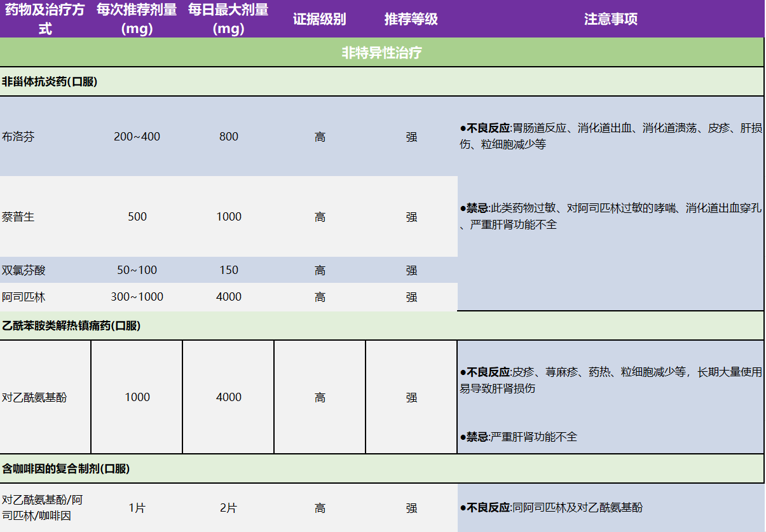Click the green 非特异性治疗 section banner

tap(382, 53)
